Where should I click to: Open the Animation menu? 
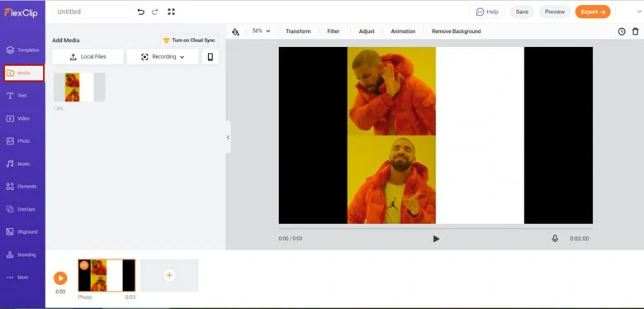tap(403, 31)
